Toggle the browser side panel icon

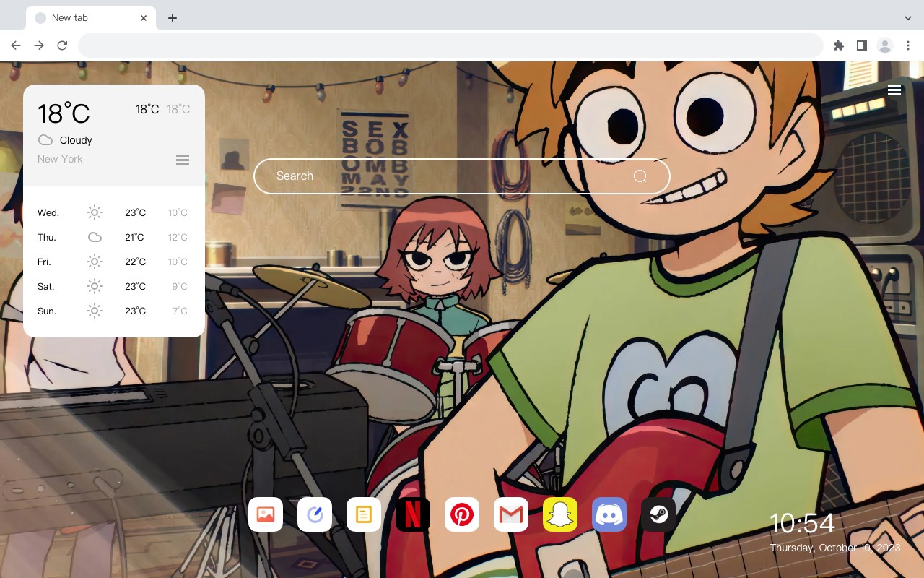(x=861, y=46)
